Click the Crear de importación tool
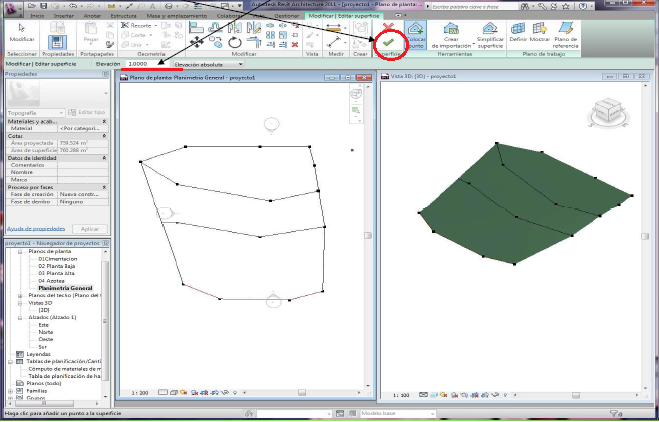The width and height of the screenshot is (659, 422). click(x=451, y=35)
